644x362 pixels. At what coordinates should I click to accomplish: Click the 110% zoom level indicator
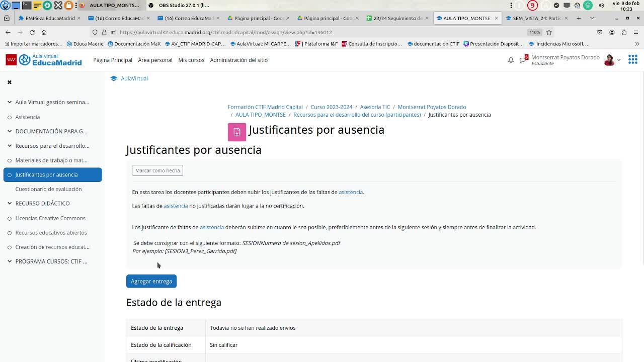coord(534,32)
